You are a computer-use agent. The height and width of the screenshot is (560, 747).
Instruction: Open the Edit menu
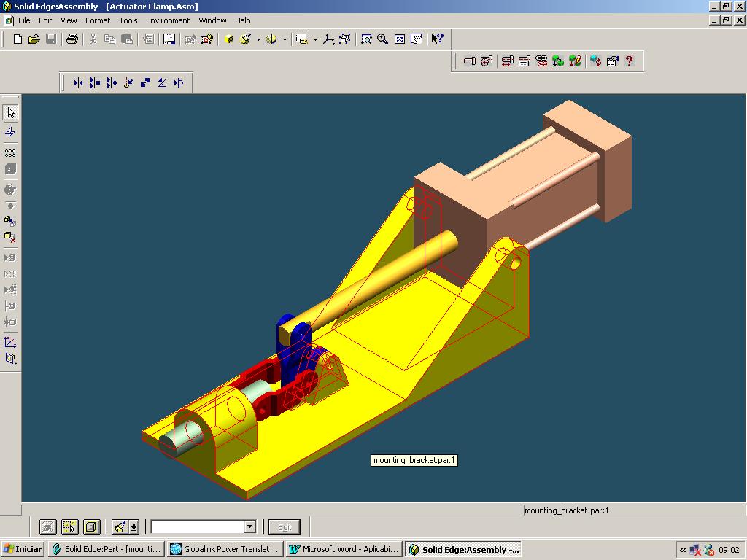point(45,20)
